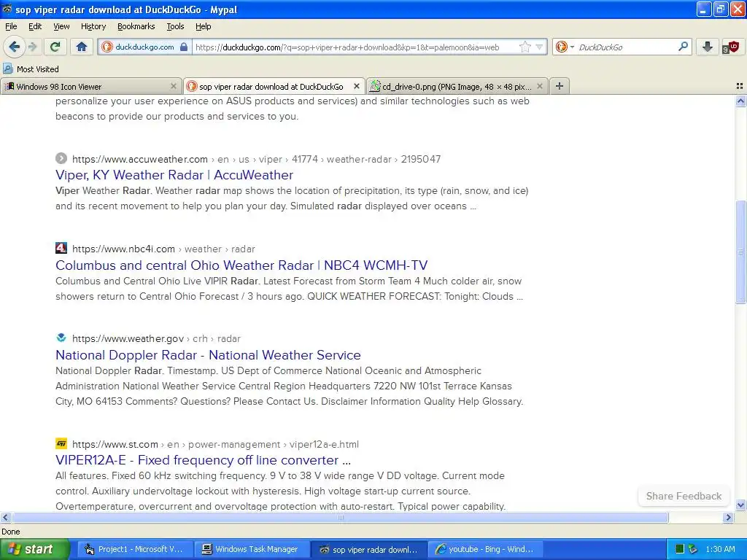Open the downloads arrow button
Screen dimensions: 747x560
tap(708, 47)
